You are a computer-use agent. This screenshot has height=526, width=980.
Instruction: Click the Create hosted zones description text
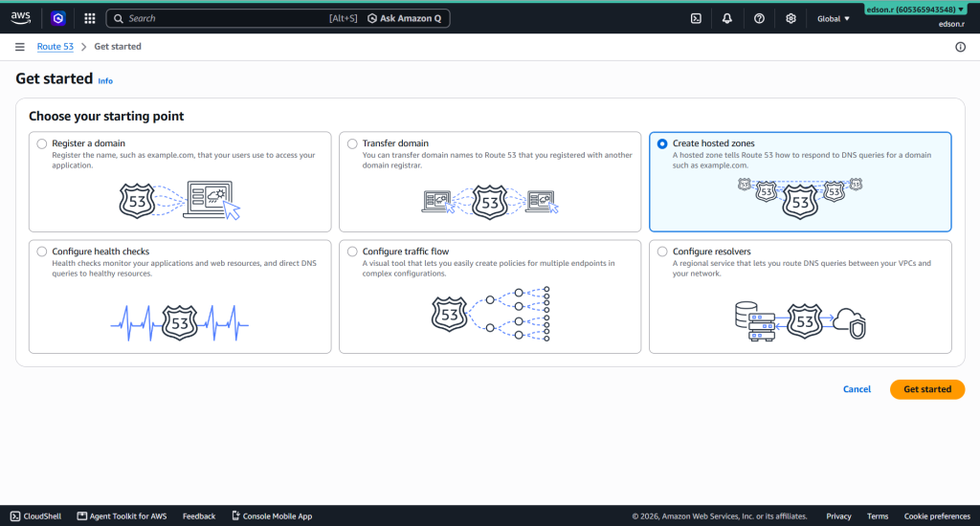[802, 160]
